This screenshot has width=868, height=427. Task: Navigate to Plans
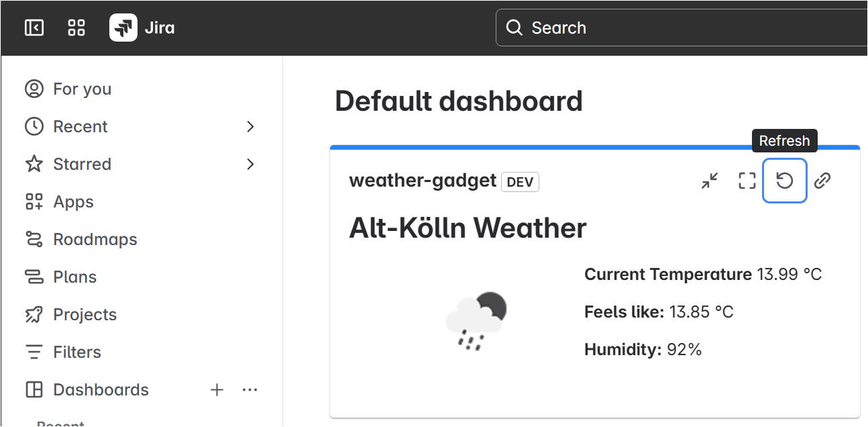pos(74,277)
